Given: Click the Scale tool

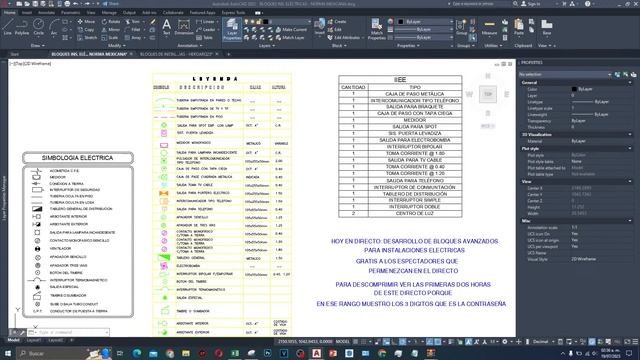Looking at the screenshot, I should (x=110, y=38).
